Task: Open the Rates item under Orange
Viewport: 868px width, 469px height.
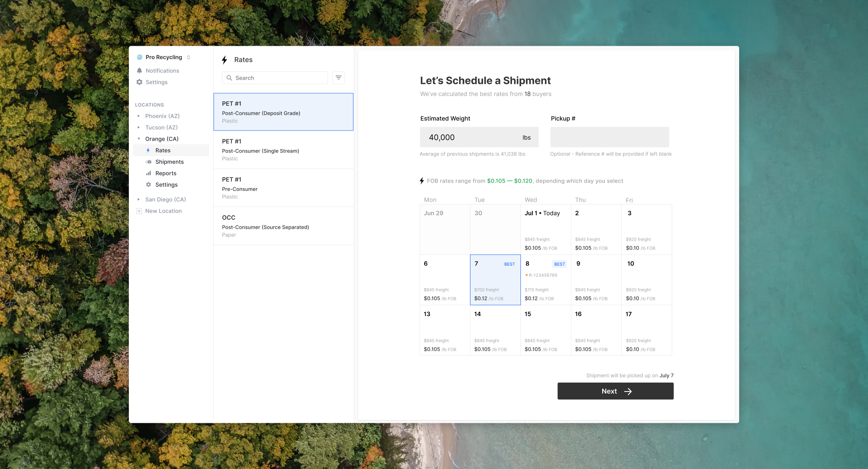Action: [x=163, y=150]
